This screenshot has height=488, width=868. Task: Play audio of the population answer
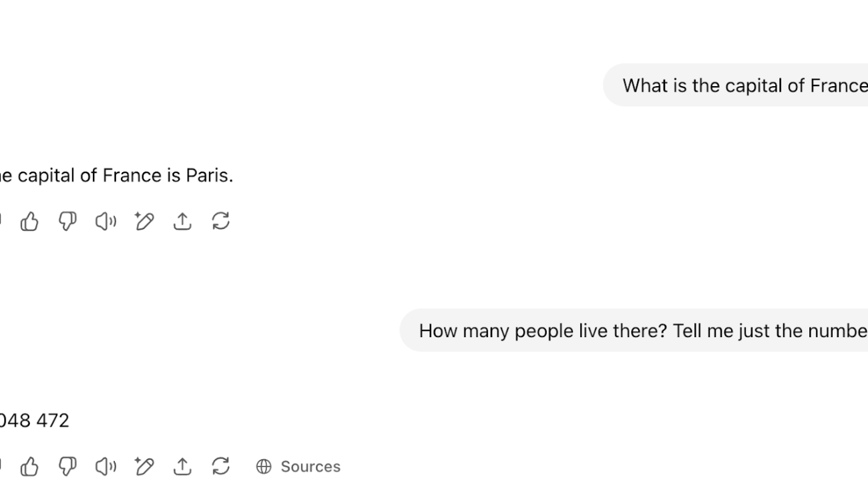(105, 467)
